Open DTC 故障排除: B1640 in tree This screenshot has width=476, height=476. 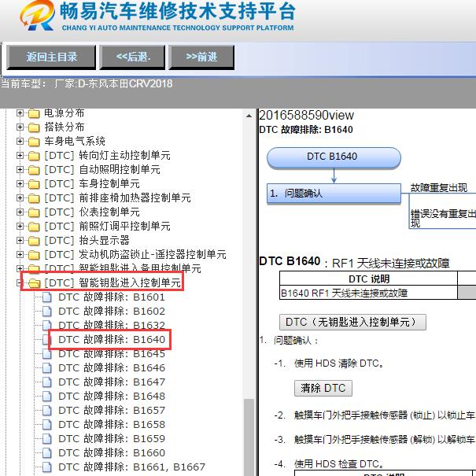[112, 340]
